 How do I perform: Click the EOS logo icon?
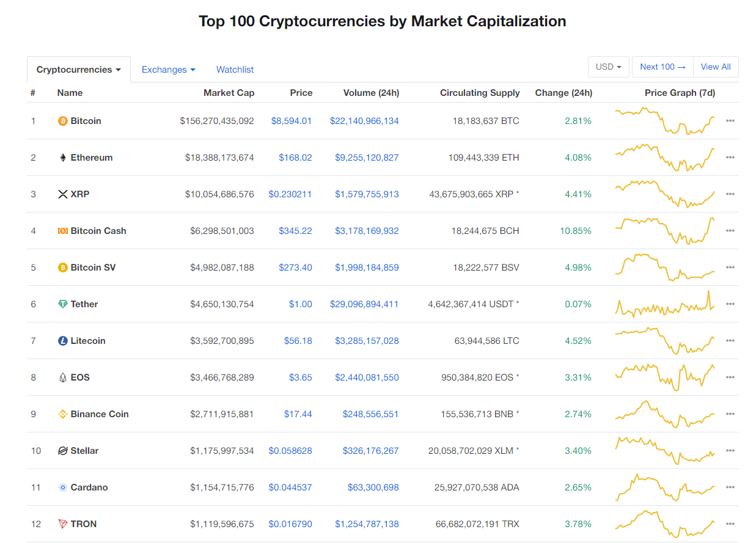click(62, 377)
